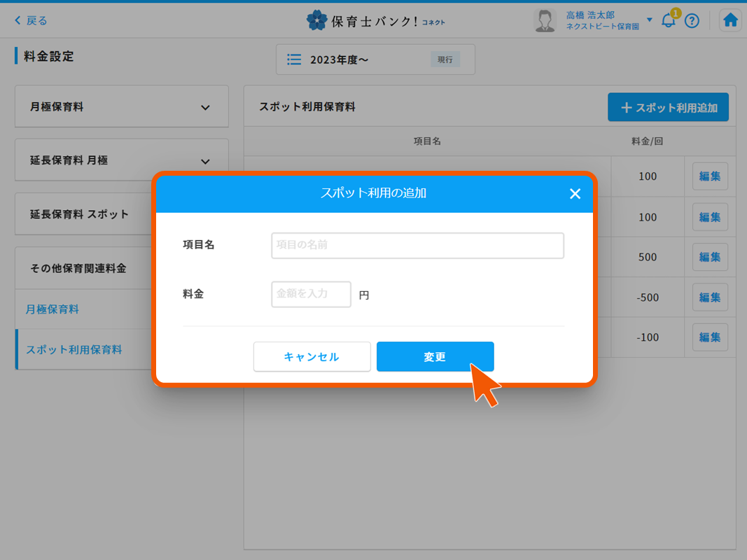Click キャンセル to dismiss the dialog
Viewport: 747px width, 560px height.
[312, 356]
